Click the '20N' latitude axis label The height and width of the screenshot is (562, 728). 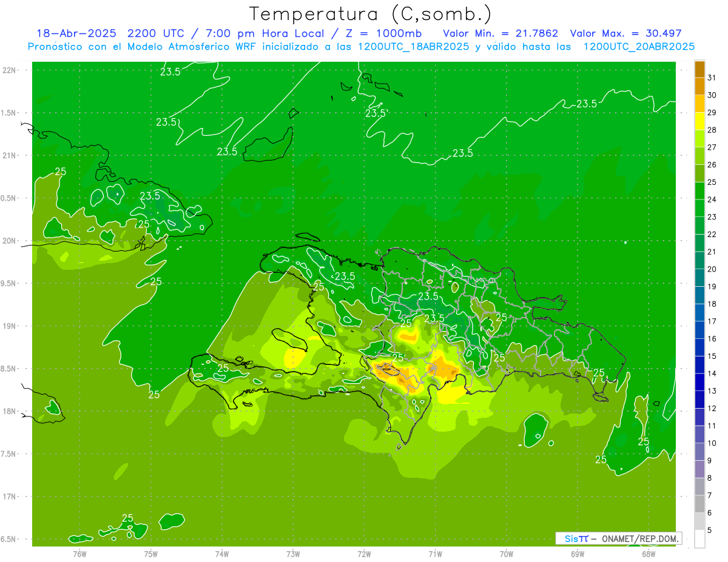9,241
